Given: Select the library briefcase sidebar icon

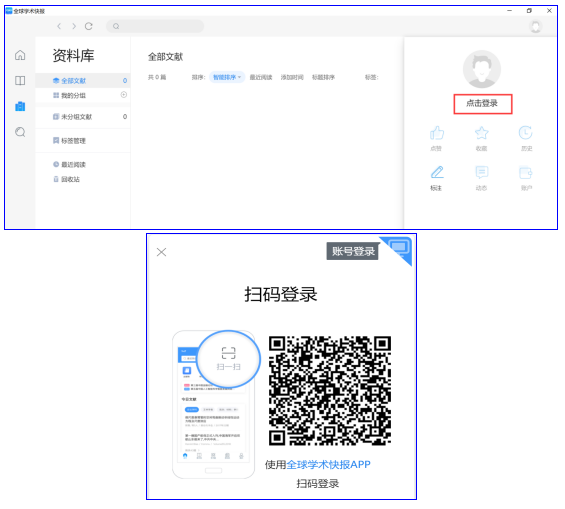Looking at the screenshot, I should pos(20,106).
